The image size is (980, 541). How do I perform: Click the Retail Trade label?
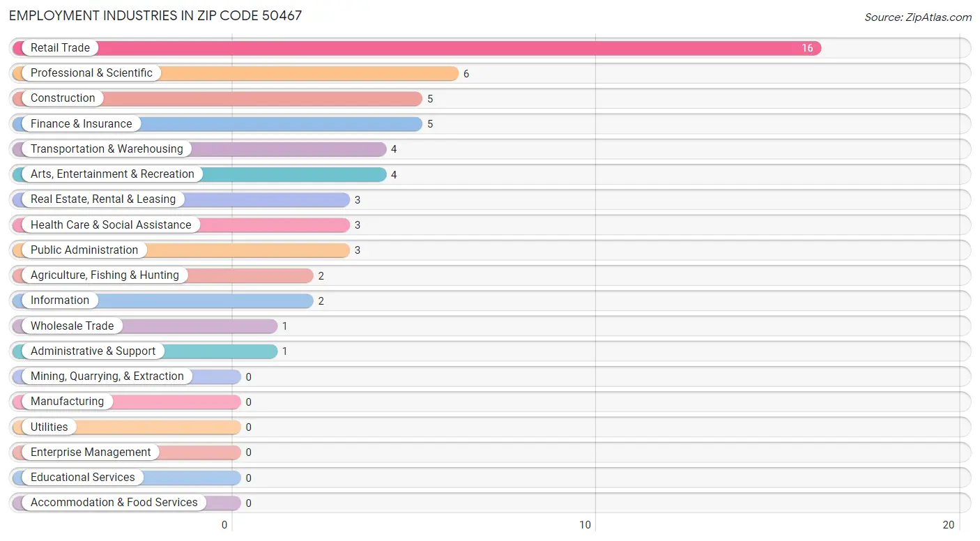[60, 48]
